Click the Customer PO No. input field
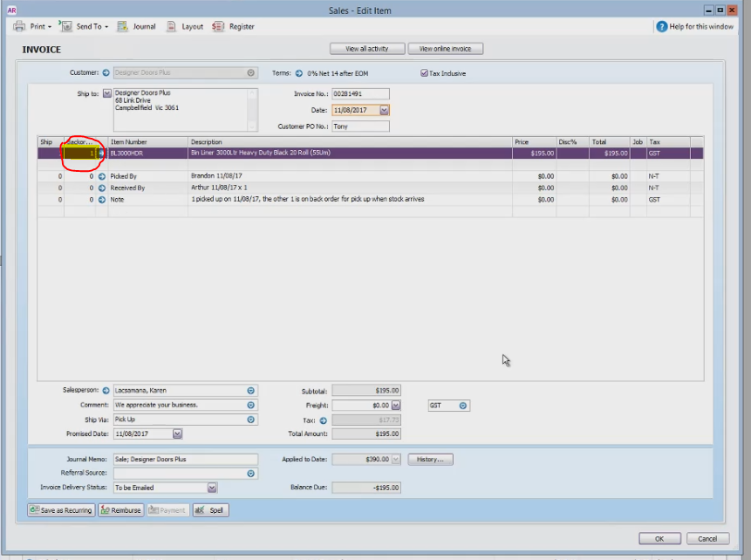The image size is (751, 560). click(360, 126)
